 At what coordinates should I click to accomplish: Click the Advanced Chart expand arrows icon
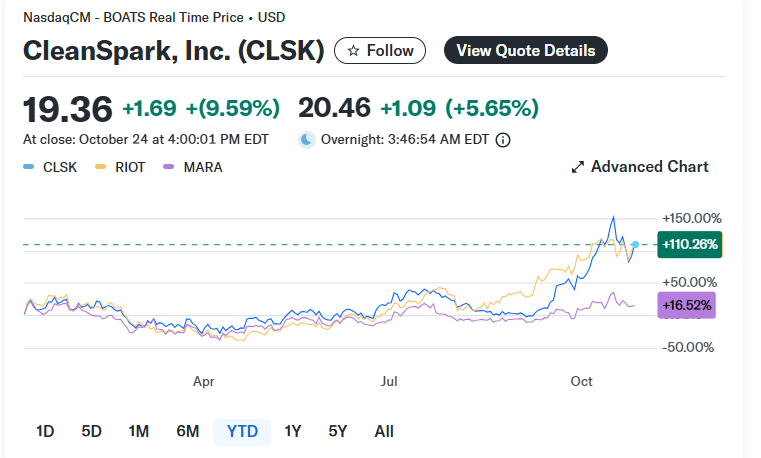pyautogui.click(x=577, y=167)
